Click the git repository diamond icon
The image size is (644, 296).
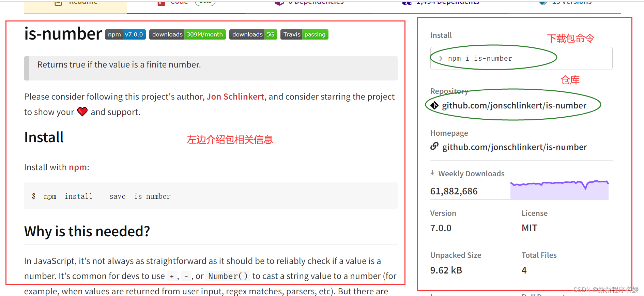(434, 105)
